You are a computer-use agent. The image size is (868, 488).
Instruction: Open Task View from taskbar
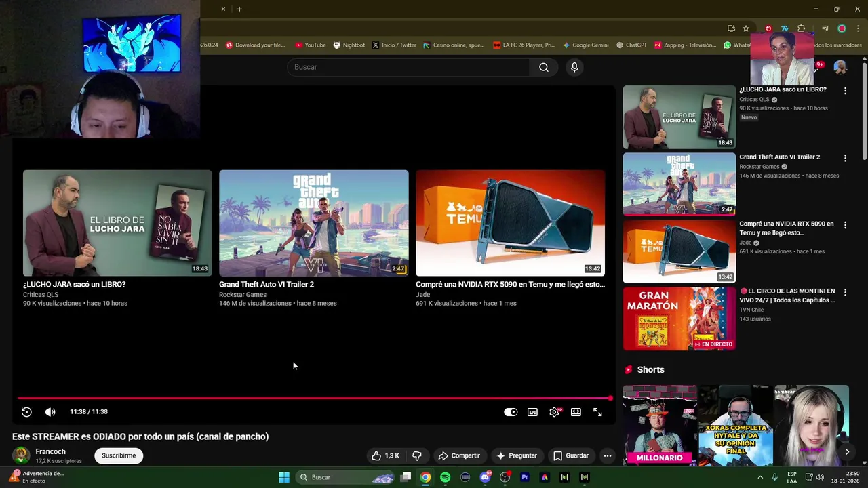(406, 477)
